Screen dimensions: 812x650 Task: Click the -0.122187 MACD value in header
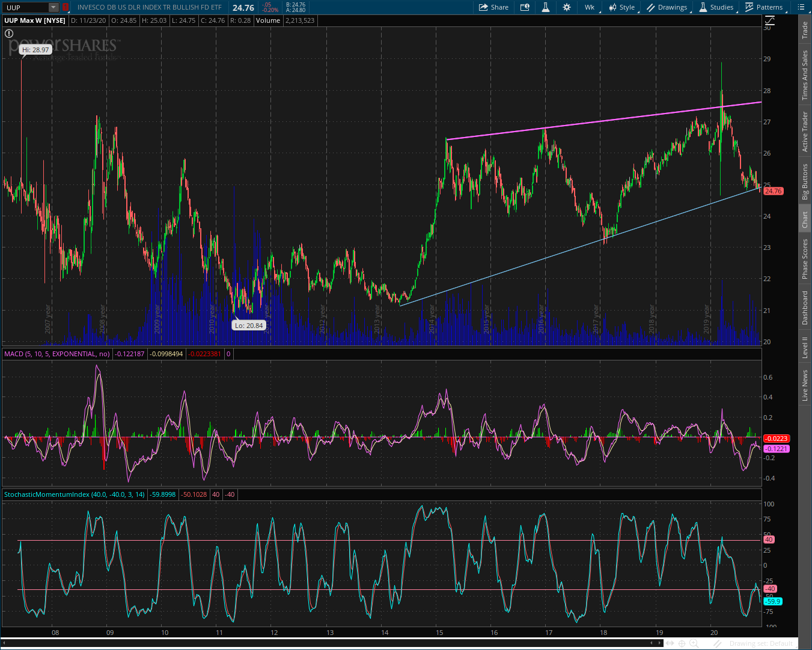click(129, 354)
